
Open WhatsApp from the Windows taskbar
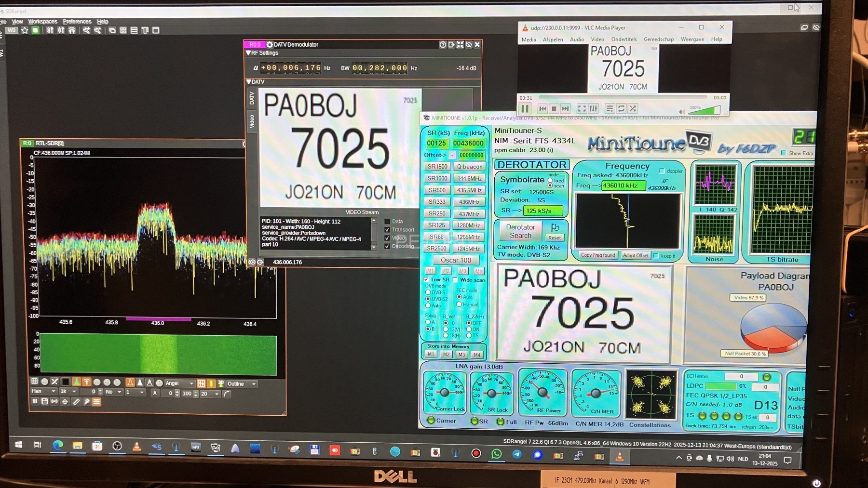click(x=496, y=454)
